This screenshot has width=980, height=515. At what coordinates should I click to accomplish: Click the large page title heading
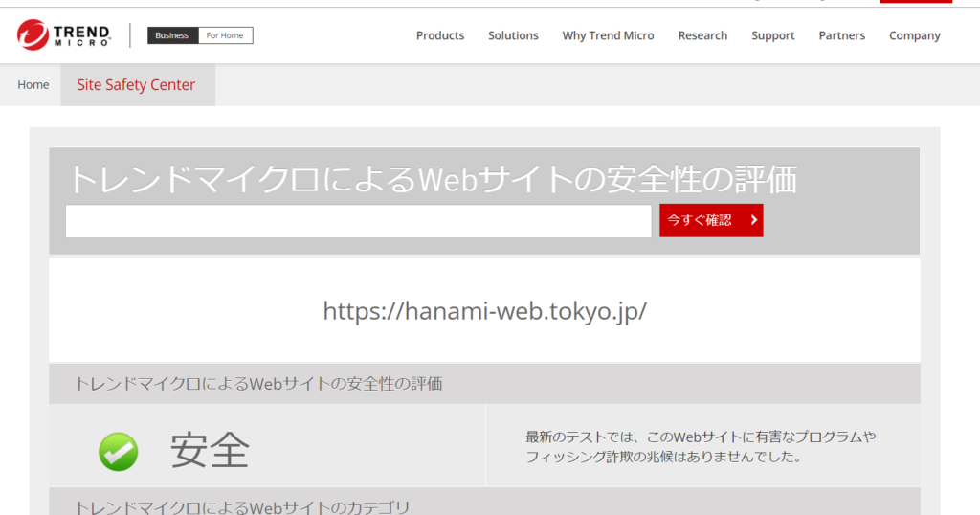(433, 179)
